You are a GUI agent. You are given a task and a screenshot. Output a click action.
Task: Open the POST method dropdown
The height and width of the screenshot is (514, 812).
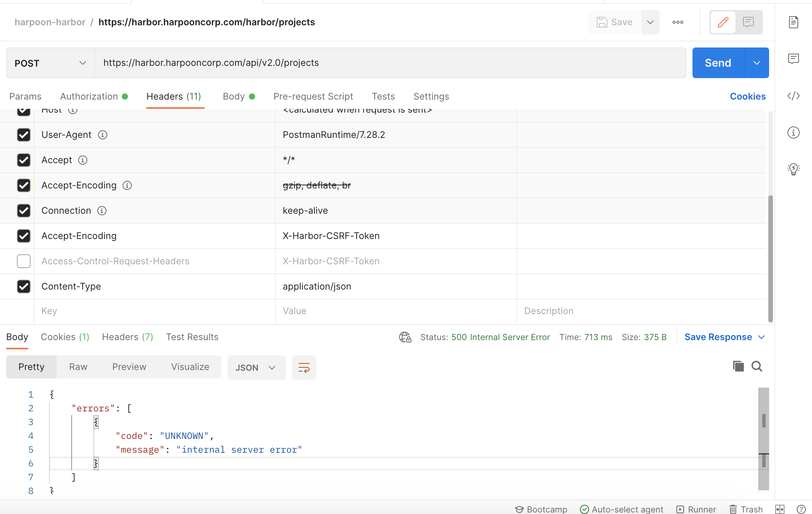click(50, 63)
